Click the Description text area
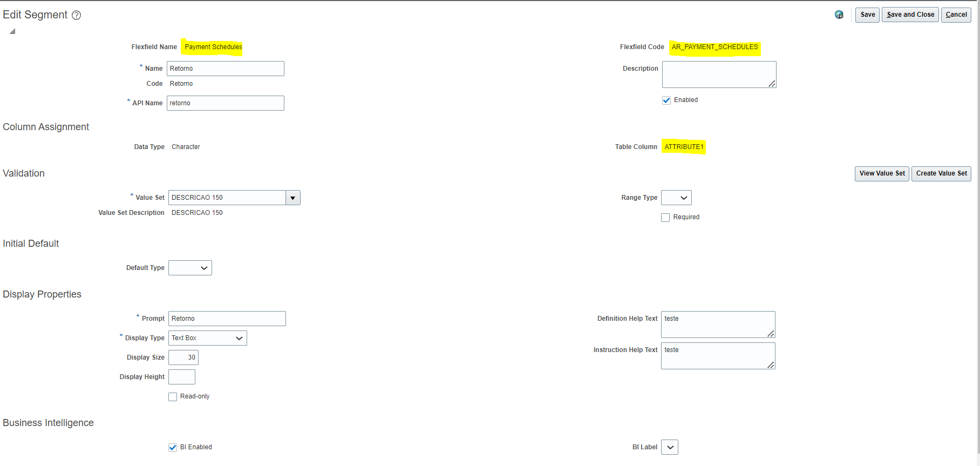Image resolution: width=980 pixels, height=466 pixels. [719, 75]
